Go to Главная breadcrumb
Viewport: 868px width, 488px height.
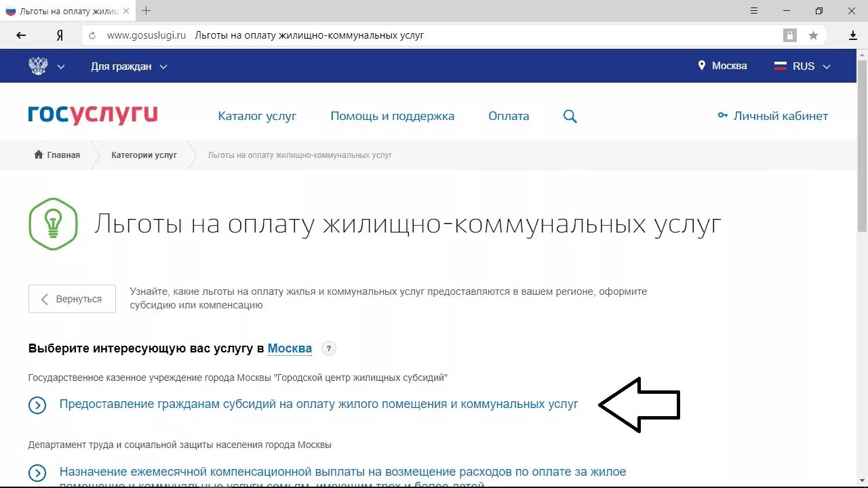pyautogui.click(x=57, y=155)
